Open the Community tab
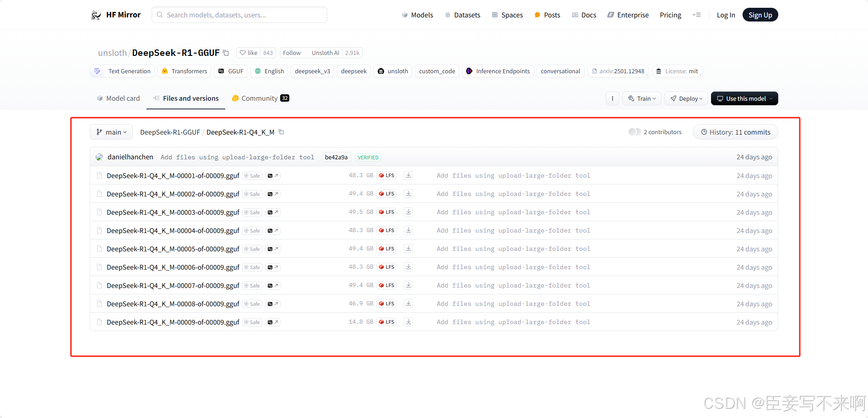The height and width of the screenshot is (418, 868). (260, 98)
